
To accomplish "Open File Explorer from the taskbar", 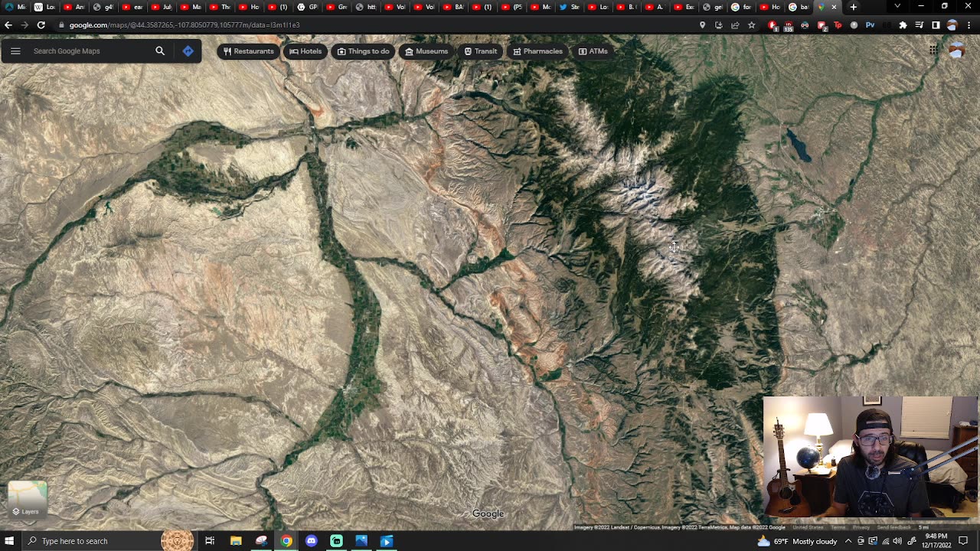I will pos(236,541).
